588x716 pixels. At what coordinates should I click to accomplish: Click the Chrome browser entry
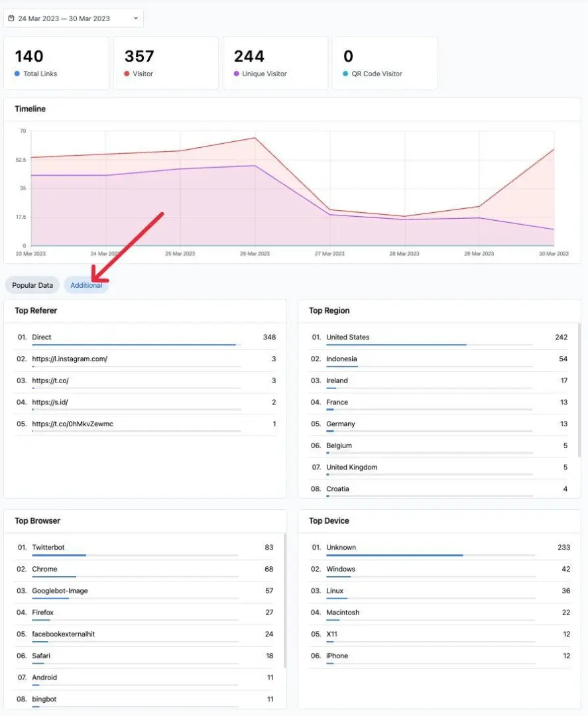pyautogui.click(x=44, y=569)
